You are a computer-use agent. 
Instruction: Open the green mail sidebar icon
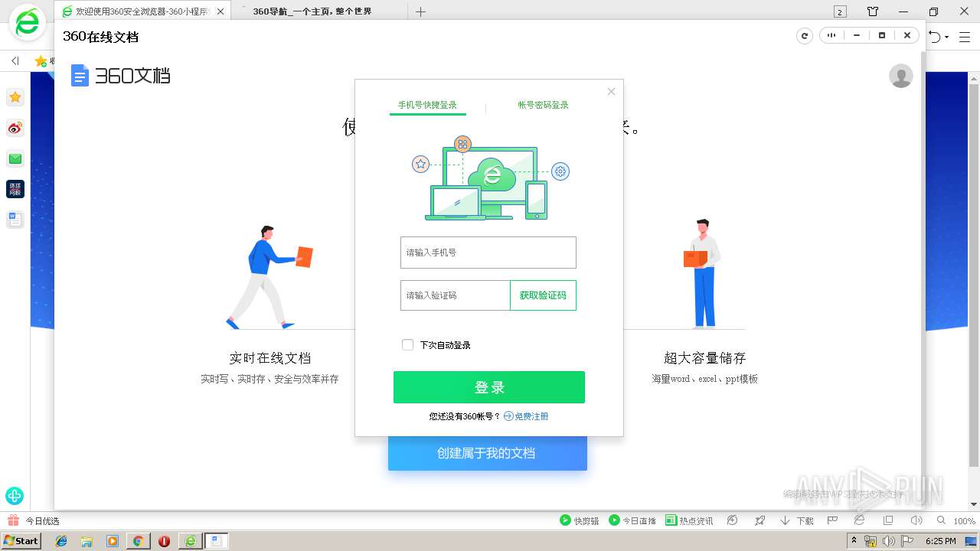pyautogui.click(x=15, y=158)
